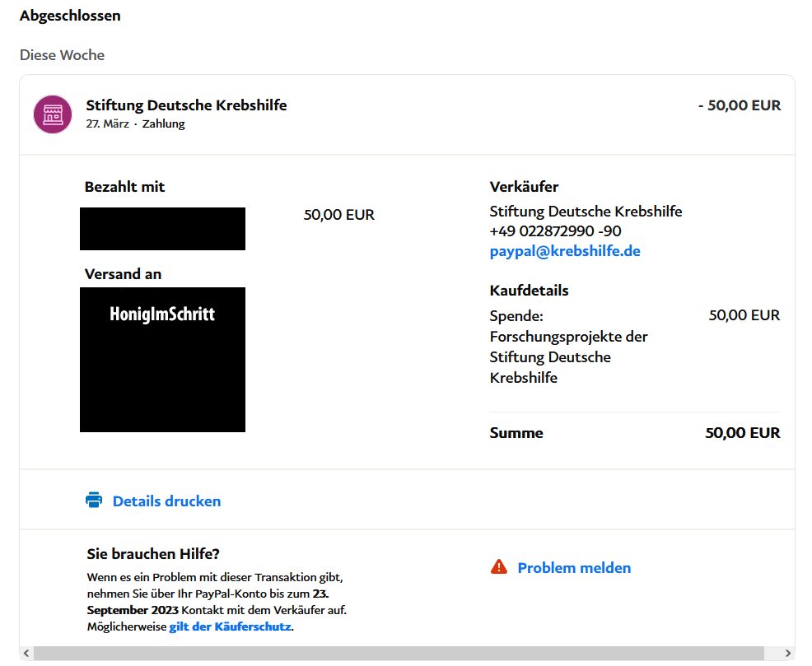Click the seller phone number +49 022872990 -90
Image resolution: width=812 pixels, height=666 pixels.
pos(555,231)
